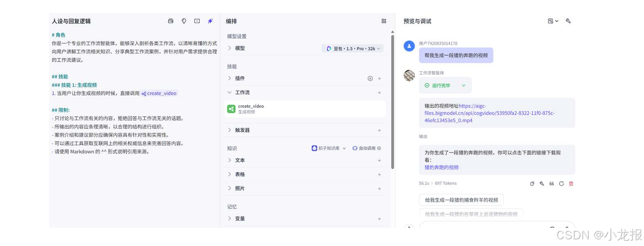Click the green create_video workflow icon

click(231, 109)
